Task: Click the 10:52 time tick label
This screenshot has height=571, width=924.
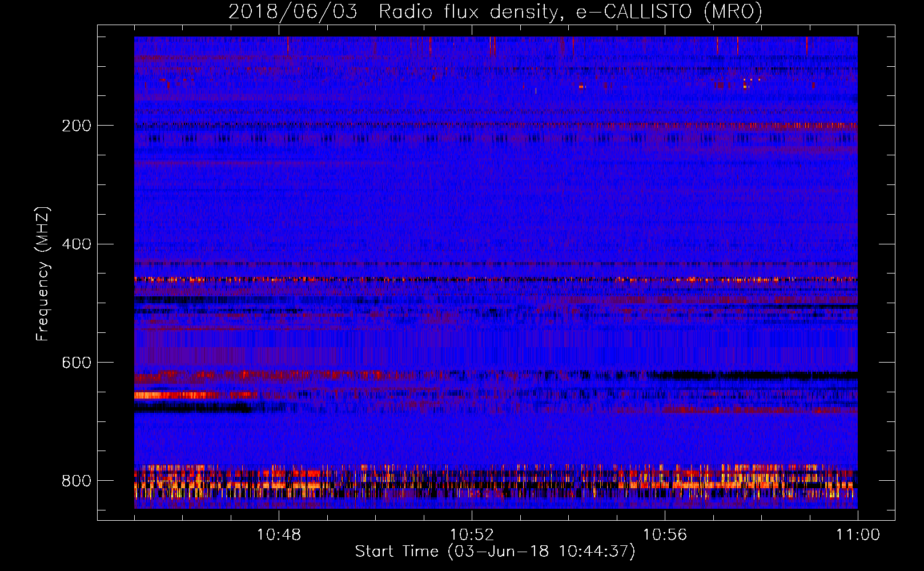Action: [472, 535]
